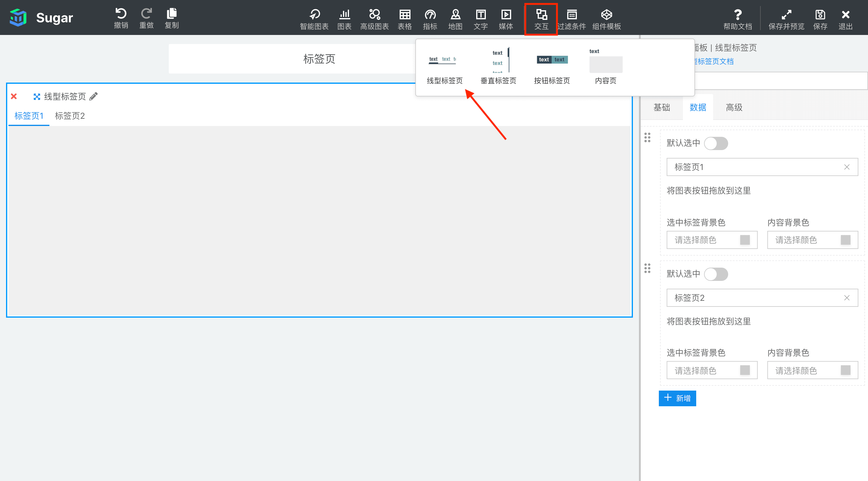Switch to 标签页2 tab in canvas
The image size is (868, 481).
(70, 116)
